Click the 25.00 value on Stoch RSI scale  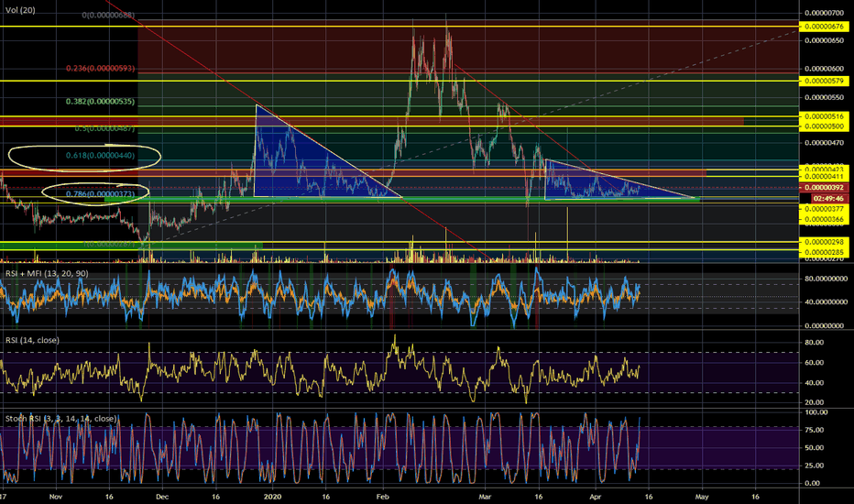tap(815, 466)
